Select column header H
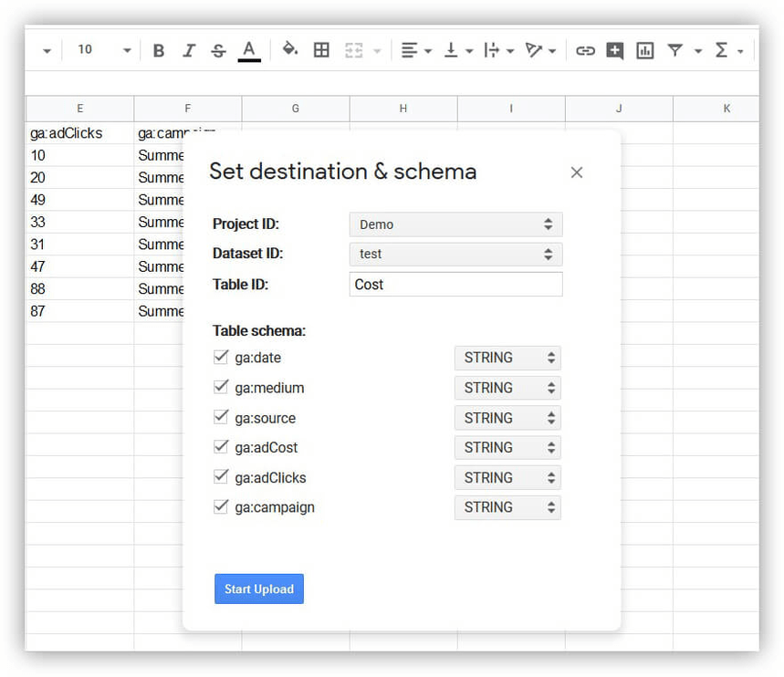 coord(402,109)
